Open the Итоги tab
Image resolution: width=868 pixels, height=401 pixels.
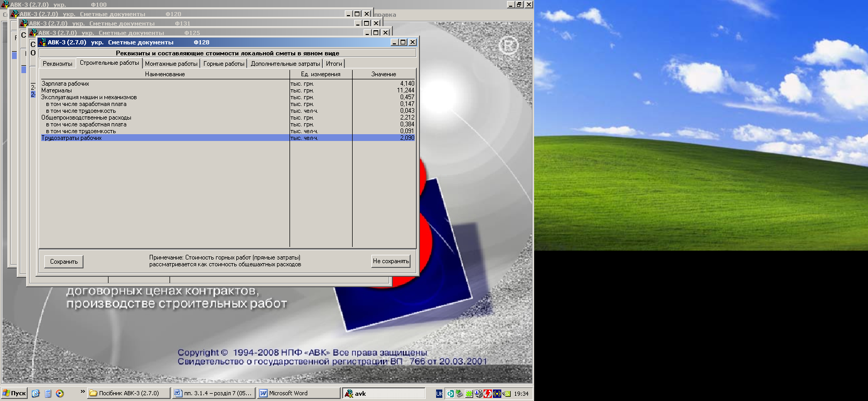334,64
